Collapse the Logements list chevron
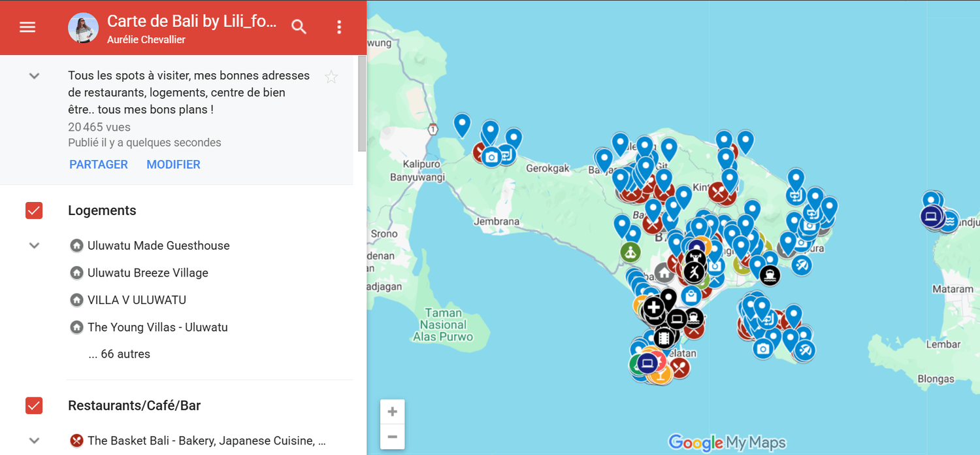This screenshot has width=980, height=455. [x=35, y=246]
